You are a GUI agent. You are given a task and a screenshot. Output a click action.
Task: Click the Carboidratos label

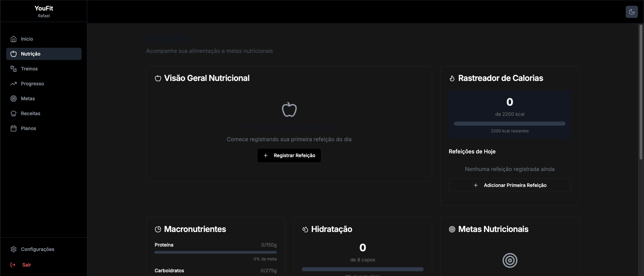169,271
